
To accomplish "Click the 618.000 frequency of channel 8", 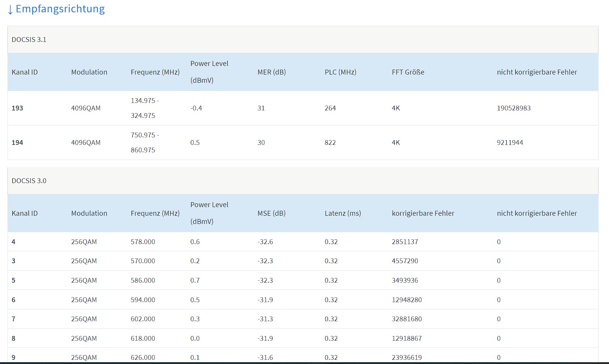I will coord(143,339).
